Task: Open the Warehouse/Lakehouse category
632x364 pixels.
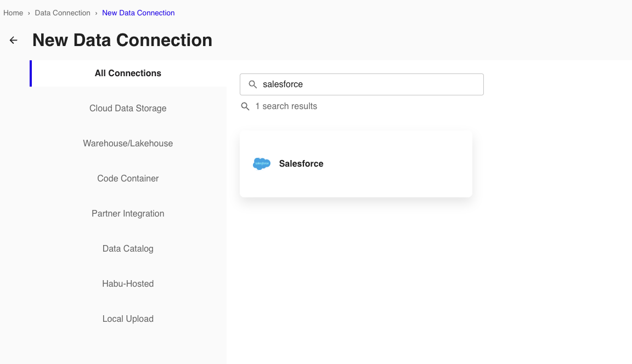Action: (128, 144)
